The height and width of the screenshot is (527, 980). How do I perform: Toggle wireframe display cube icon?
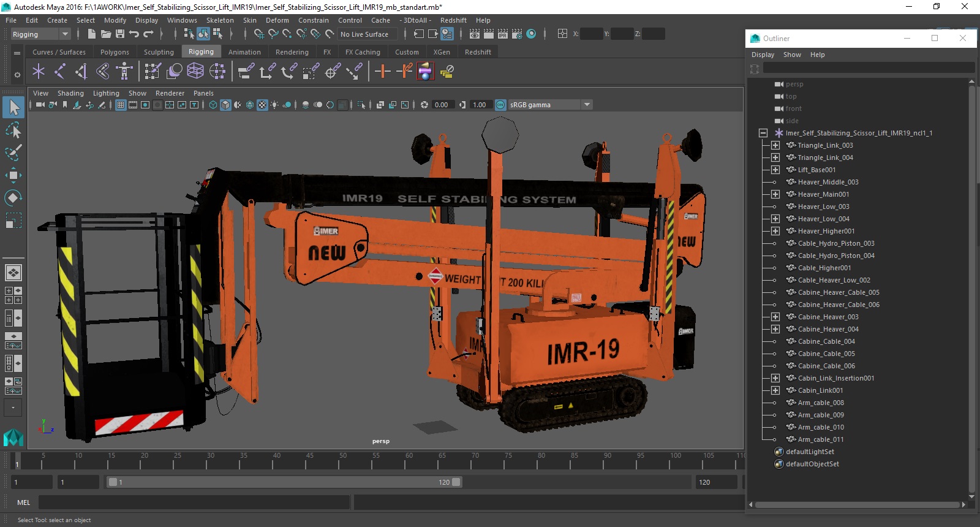pos(213,105)
